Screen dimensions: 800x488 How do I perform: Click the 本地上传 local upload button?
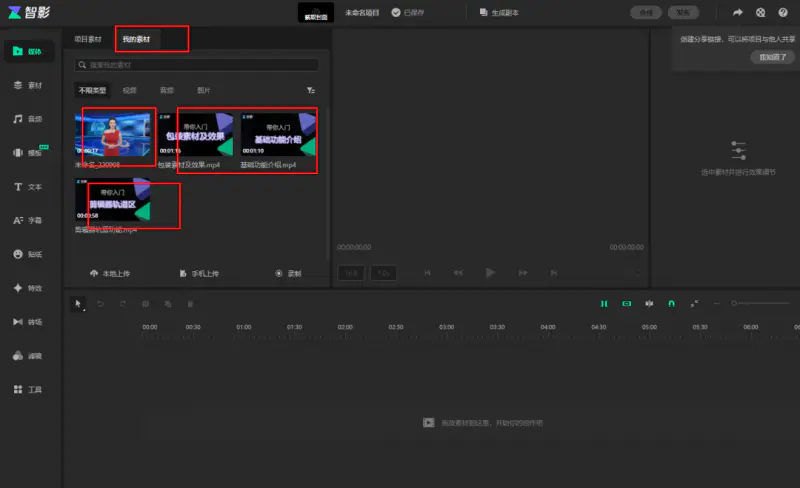(110, 273)
